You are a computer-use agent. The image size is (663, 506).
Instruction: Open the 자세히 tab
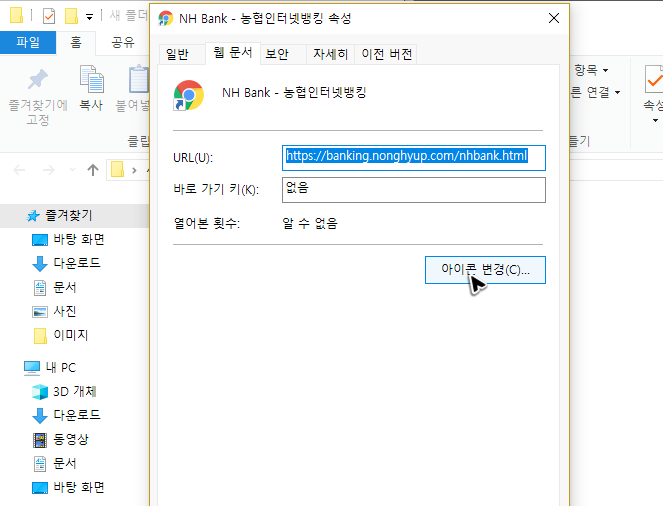tap(330, 54)
